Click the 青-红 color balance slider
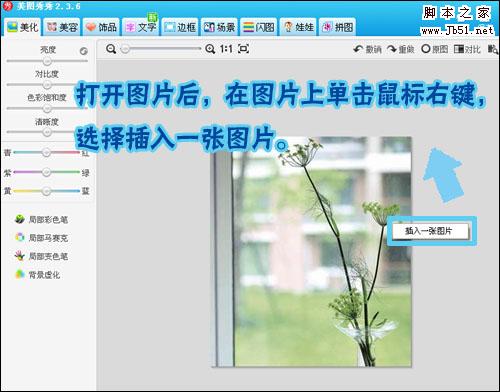Screen dimensions: 500x392 tap(46, 153)
